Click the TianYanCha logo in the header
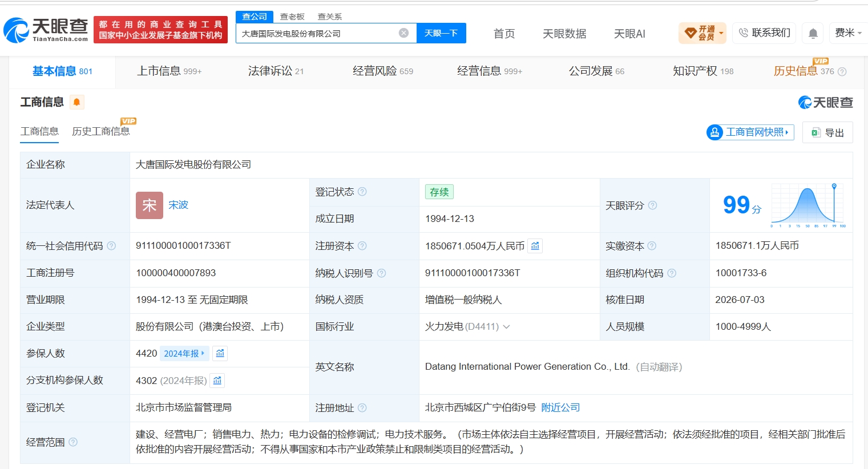This screenshot has width=868, height=469. (x=46, y=30)
